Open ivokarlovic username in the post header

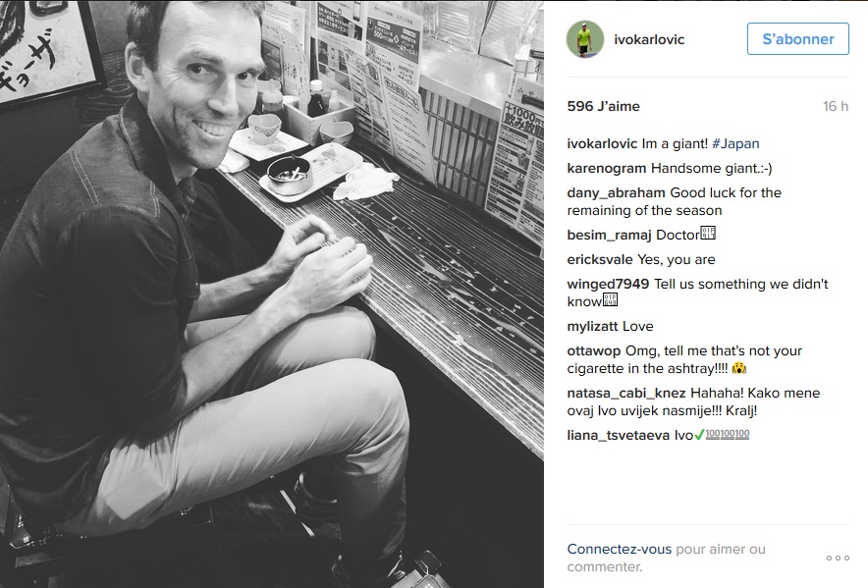pyautogui.click(x=649, y=39)
